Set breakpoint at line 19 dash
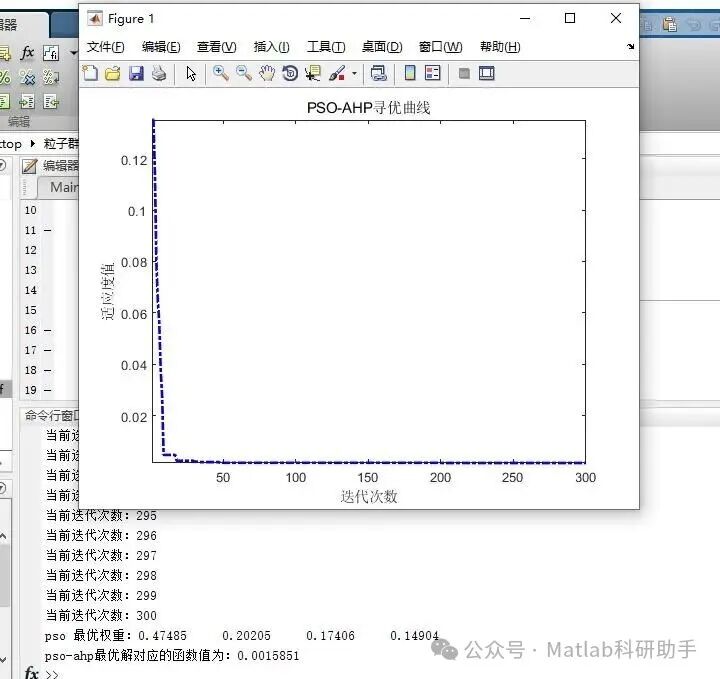The height and width of the screenshot is (679, 720). 48,390
